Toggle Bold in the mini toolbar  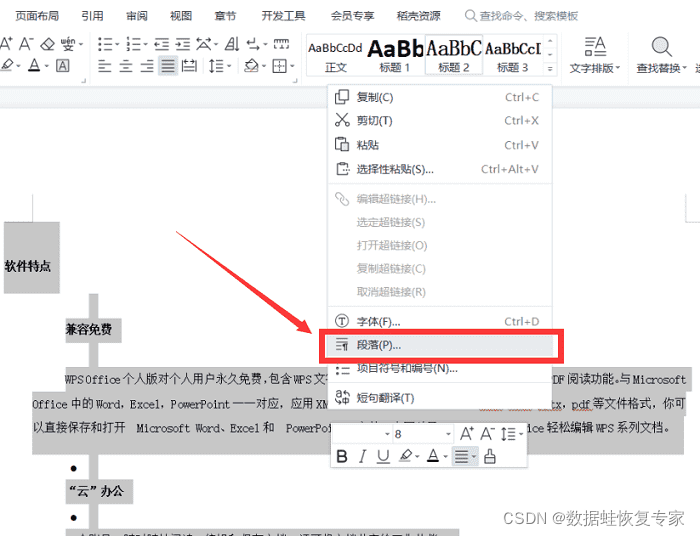(x=342, y=457)
